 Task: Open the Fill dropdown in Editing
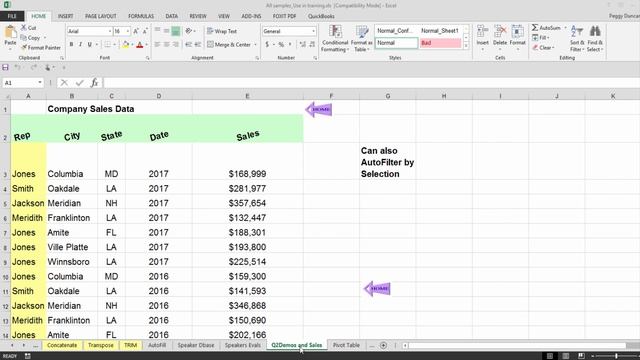[541, 38]
